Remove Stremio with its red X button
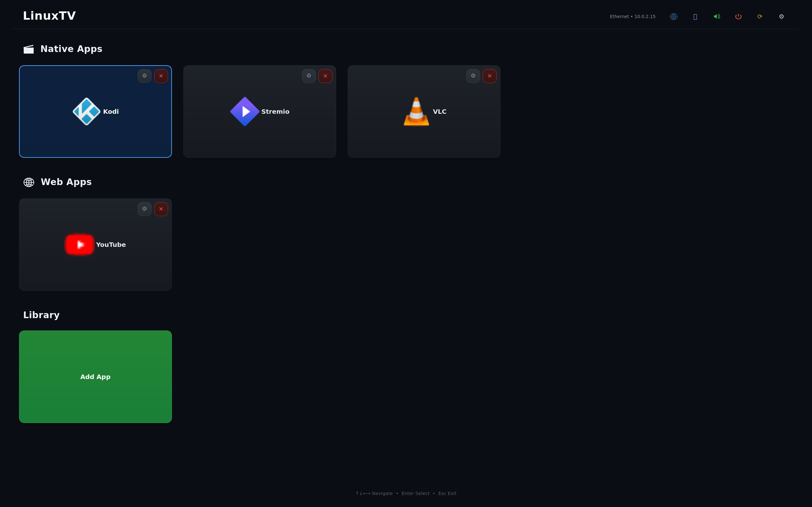The width and height of the screenshot is (812, 507). tap(325, 76)
